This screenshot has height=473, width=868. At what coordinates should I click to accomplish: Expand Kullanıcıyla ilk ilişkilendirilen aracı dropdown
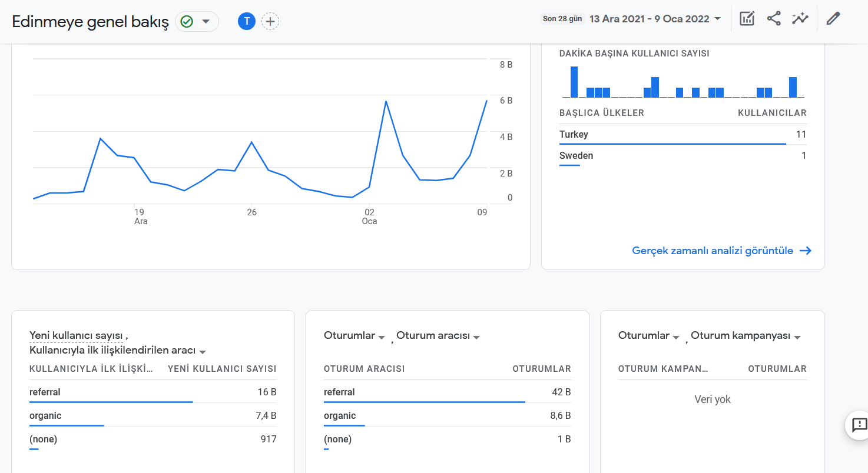click(x=203, y=352)
